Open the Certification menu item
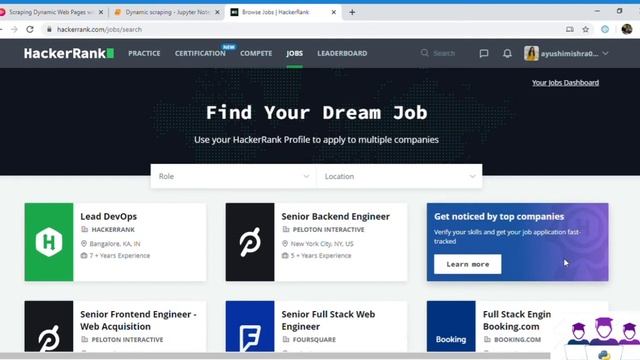Viewport: 640px width, 360px height. click(200, 53)
